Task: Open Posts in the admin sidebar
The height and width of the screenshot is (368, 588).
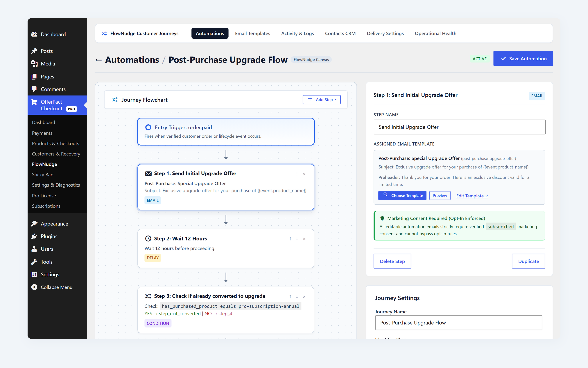Action: pyautogui.click(x=57, y=51)
